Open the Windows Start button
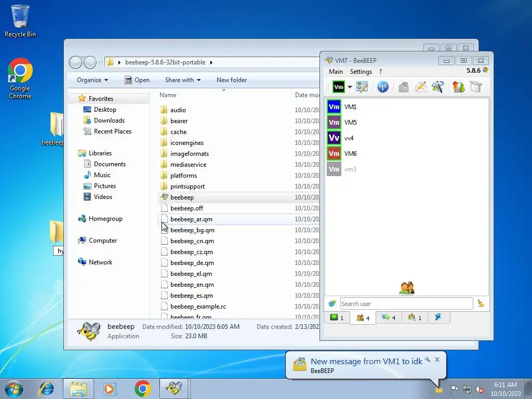Image resolution: width=532 pixels, height=399 pixels. tap(14, 389)
